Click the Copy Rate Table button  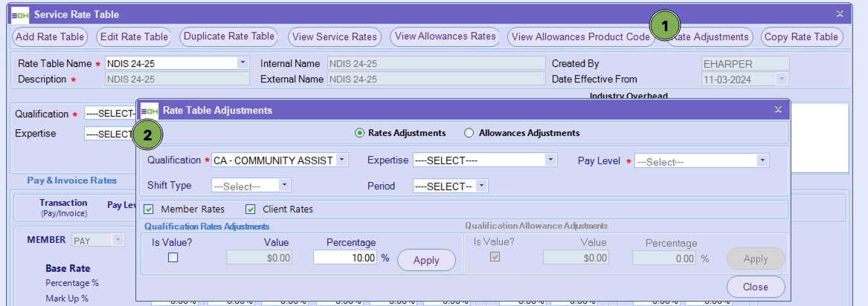point(801,36)
